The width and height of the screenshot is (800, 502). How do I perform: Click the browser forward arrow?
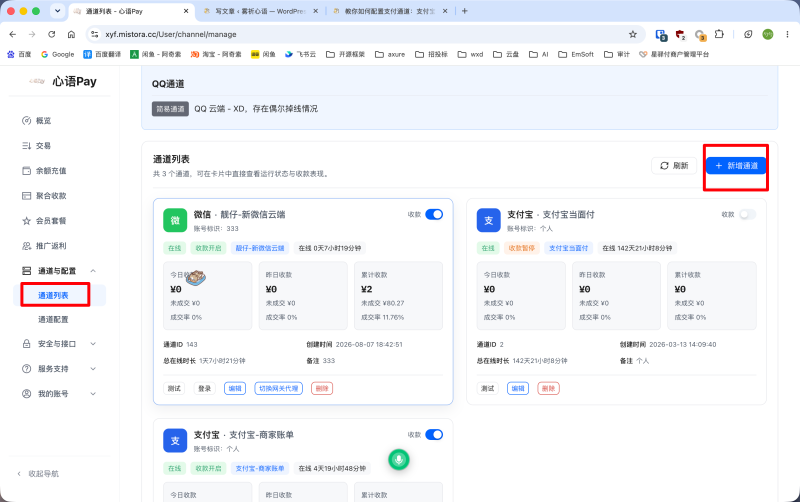(x=32, y=34)
